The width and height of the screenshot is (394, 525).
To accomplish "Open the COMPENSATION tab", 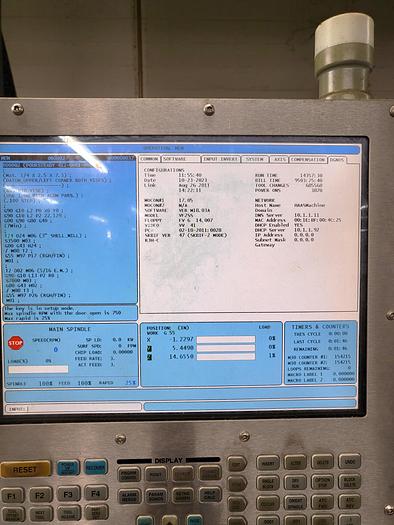I will tap(308, 159).
